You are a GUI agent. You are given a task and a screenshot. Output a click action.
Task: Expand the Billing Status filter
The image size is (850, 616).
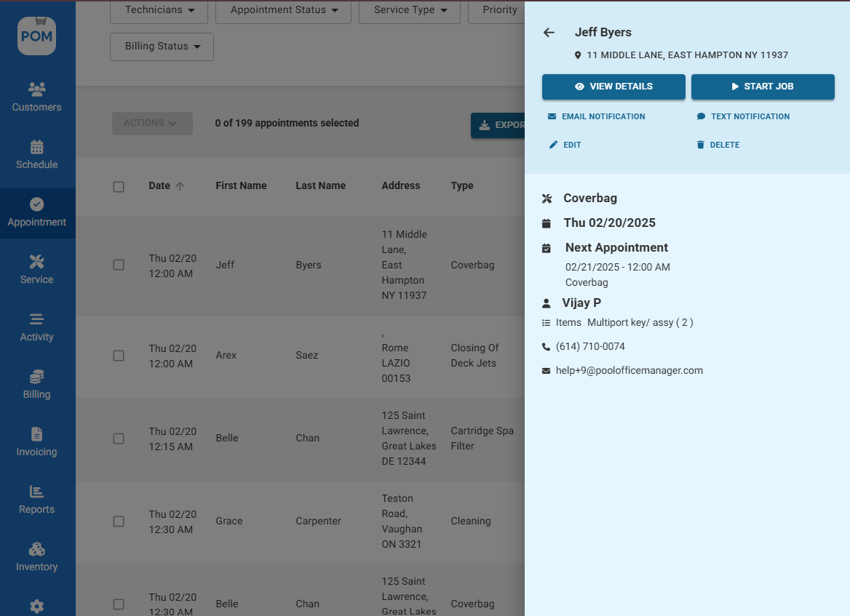(162, 47)
